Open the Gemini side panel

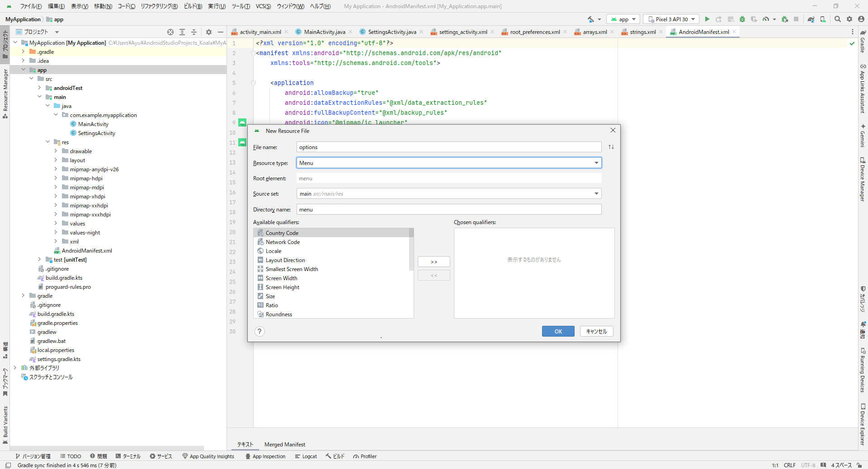pyautogui.click(x=863, y=135)
